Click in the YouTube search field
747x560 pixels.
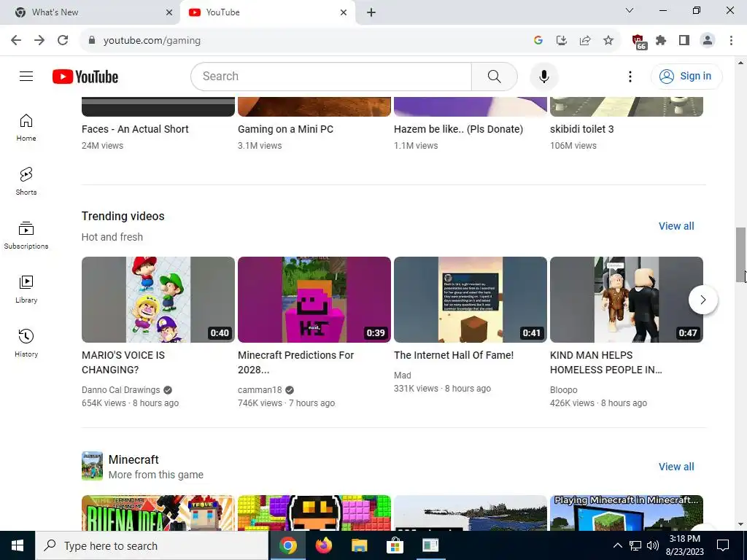pos(331,76)
